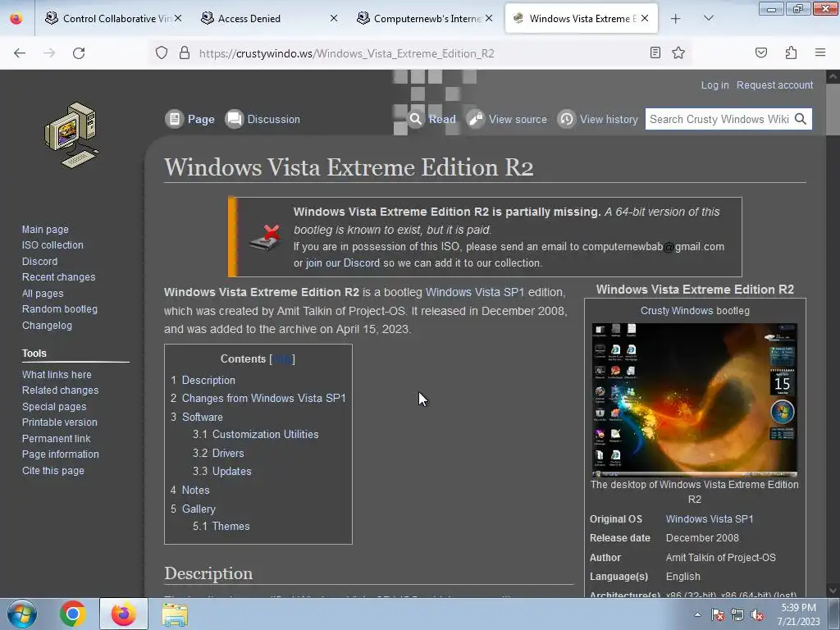Open the Firefox hamburger menu
Image resolution: width=840 pixels, height=630 pixels.
[820, 52]
